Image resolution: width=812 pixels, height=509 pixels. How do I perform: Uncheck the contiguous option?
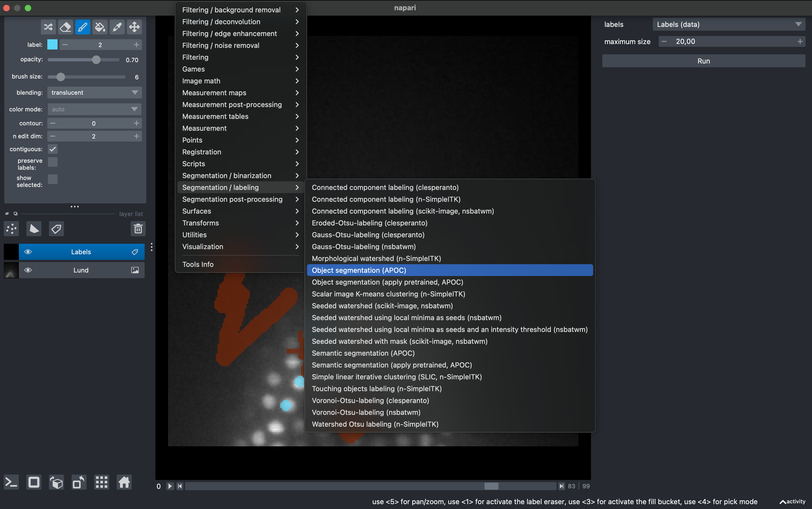point(52,149)
